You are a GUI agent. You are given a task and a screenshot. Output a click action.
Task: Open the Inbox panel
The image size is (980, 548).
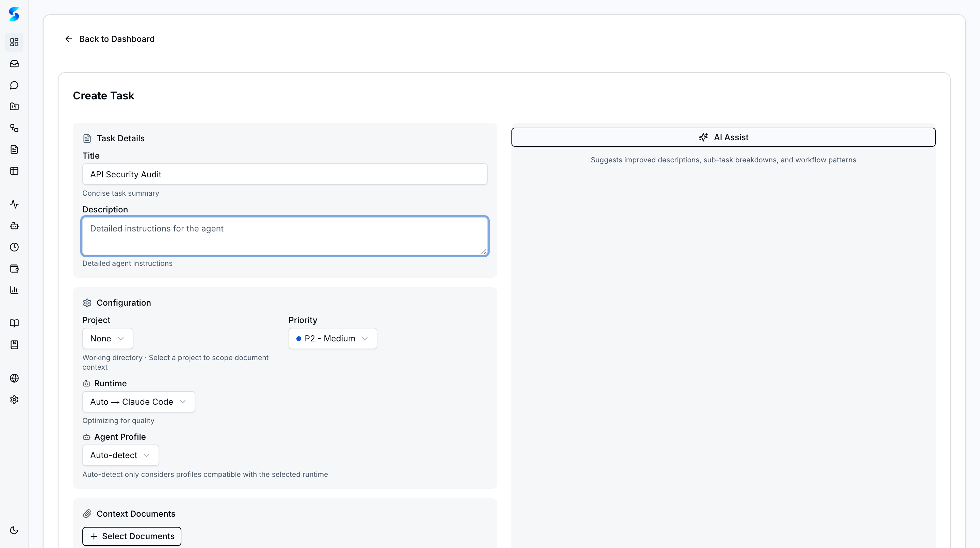(14, 64)
